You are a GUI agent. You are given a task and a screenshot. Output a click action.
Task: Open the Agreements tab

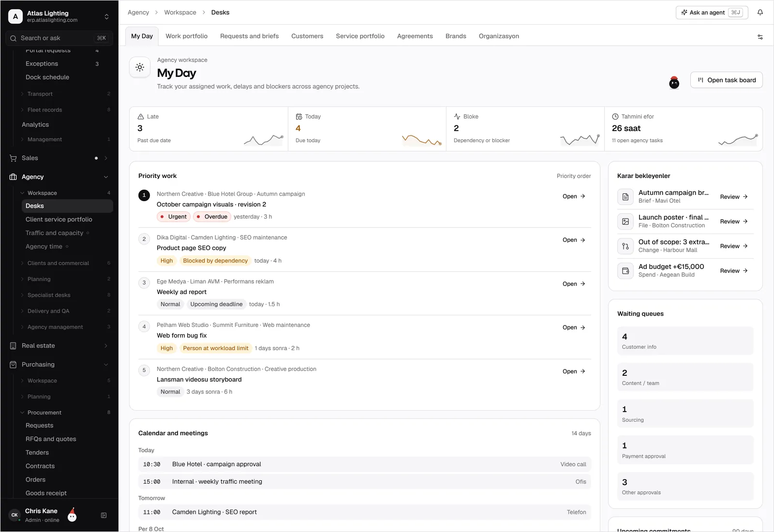tap(415, 36)
